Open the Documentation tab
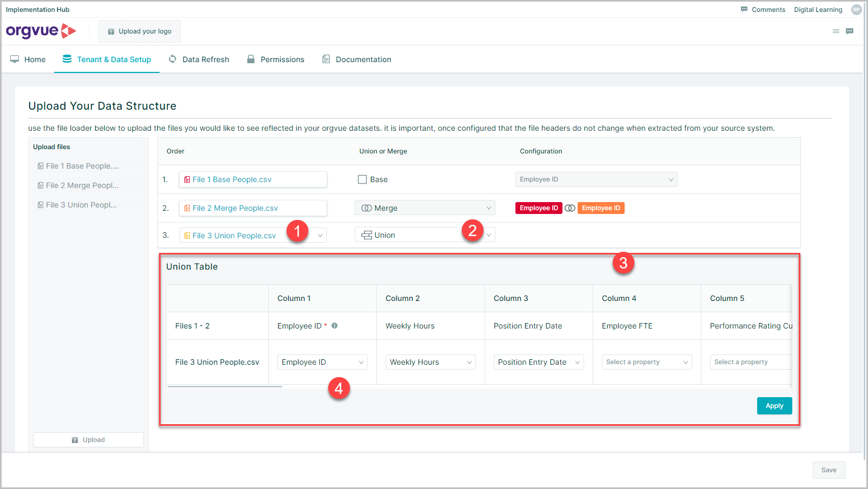 356,59
